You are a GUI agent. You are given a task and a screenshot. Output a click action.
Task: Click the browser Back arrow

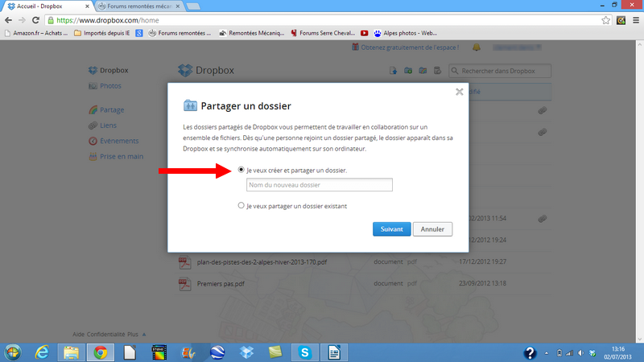[x=8, y=20]
